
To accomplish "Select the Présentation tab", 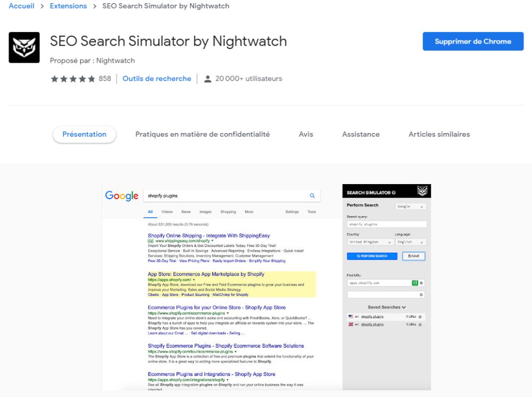I will point(85,134).
